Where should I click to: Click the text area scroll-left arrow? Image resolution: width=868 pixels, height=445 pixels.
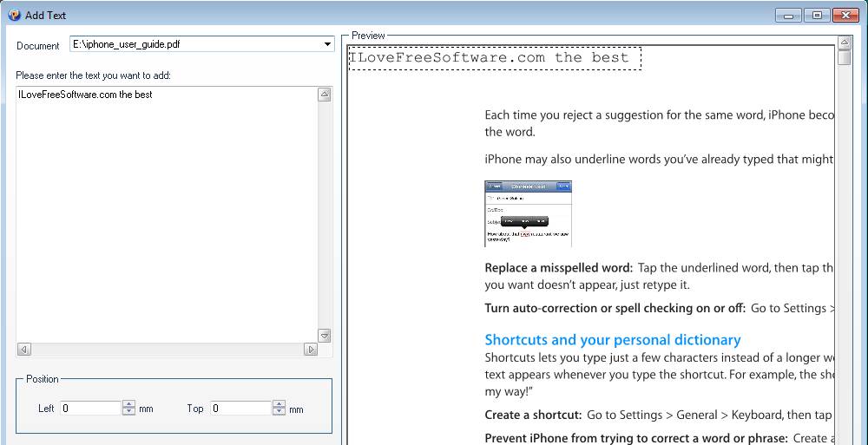[23, 350]
